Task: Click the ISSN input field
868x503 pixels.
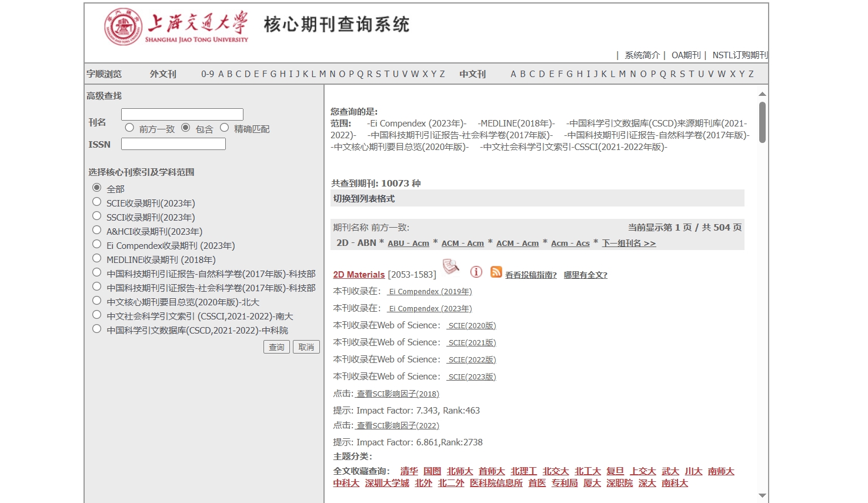Action: coord(173,144)
